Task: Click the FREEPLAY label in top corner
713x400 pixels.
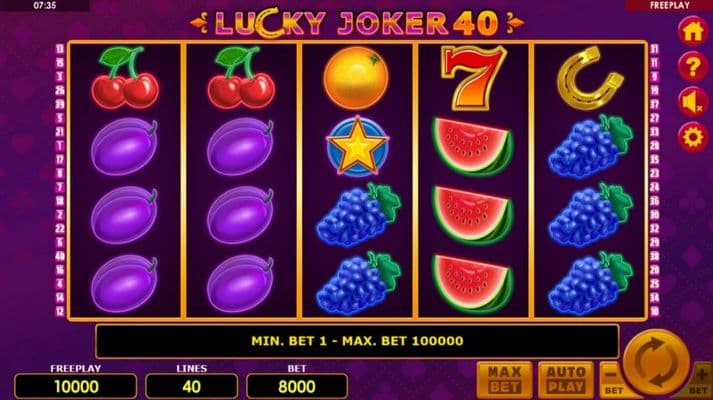Action: coord(669,5)
